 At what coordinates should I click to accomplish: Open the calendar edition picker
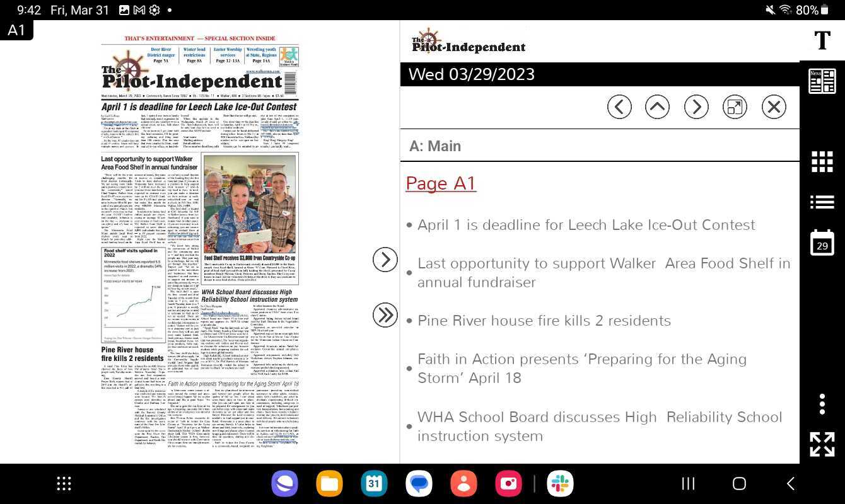tap(822, 242)
